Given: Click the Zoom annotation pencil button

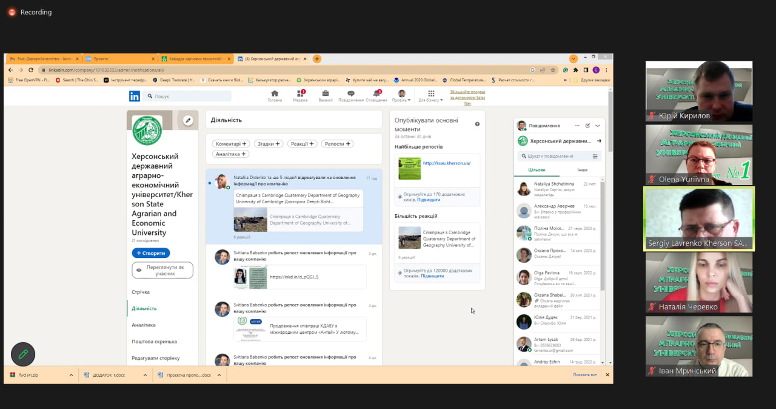Looking at the screenshot, I should point(23,355).
